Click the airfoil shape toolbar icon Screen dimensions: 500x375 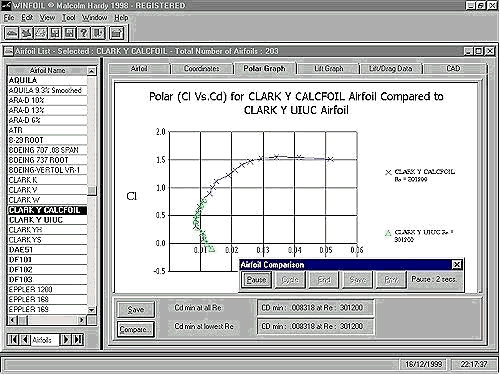coord(12,33)
